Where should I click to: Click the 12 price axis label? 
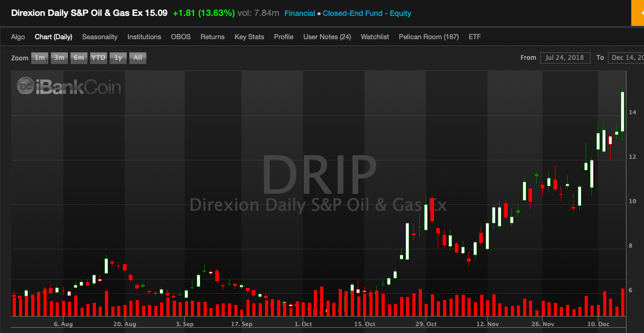[632, 157]
